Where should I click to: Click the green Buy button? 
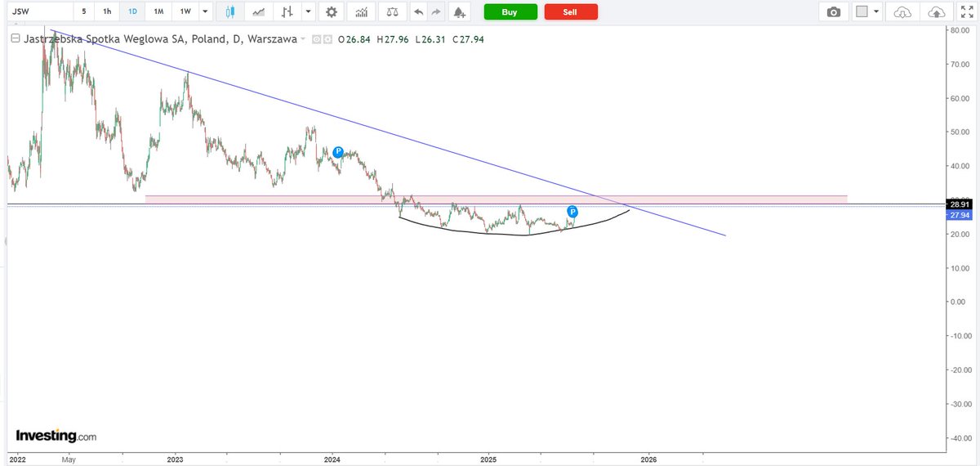(x=510, y=12)
